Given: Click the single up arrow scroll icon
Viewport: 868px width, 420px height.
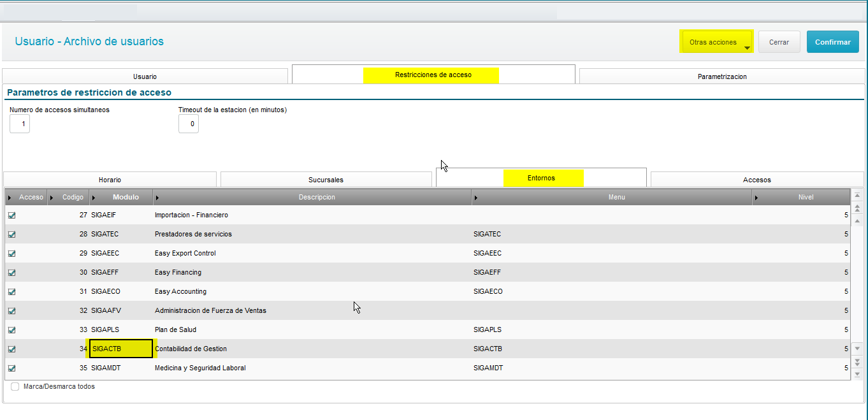Looking at the screenshot, I should (x=857, y=221).
